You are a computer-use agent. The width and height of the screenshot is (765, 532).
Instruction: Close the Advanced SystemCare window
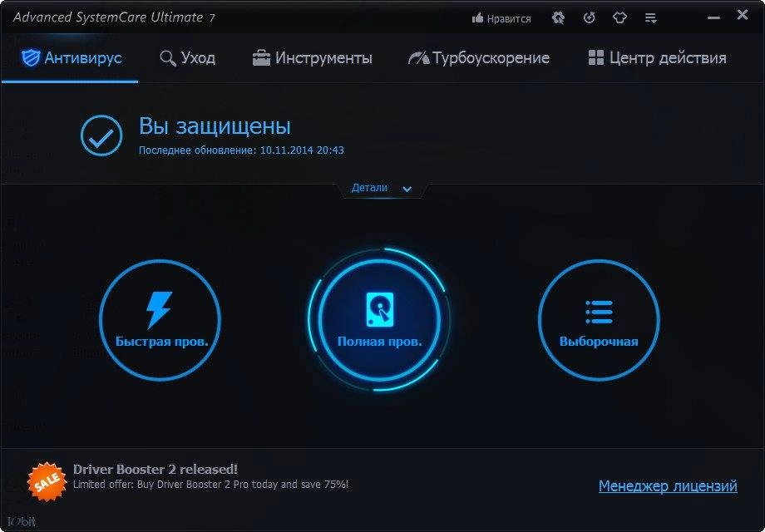[x=743, y=15]
